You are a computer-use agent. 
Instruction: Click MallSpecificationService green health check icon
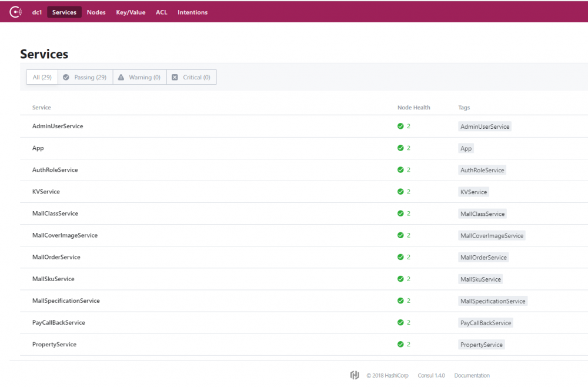[400, 301]
